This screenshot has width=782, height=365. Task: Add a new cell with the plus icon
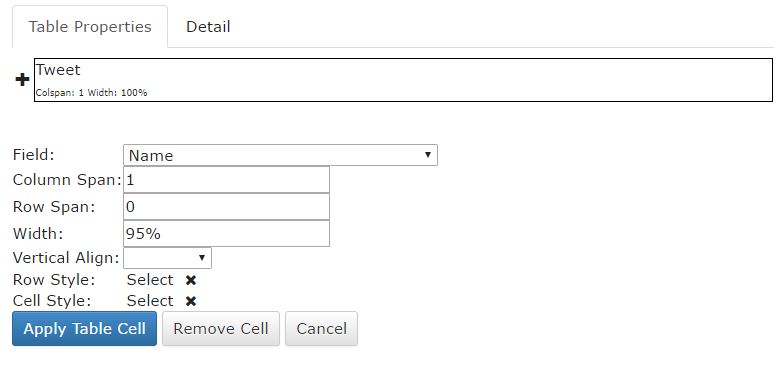point(22,79)
